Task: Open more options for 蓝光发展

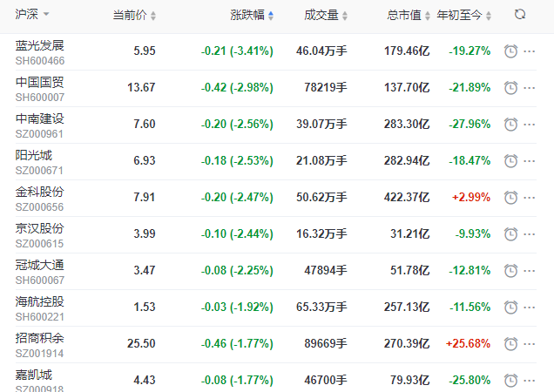Action: (530, 51)
